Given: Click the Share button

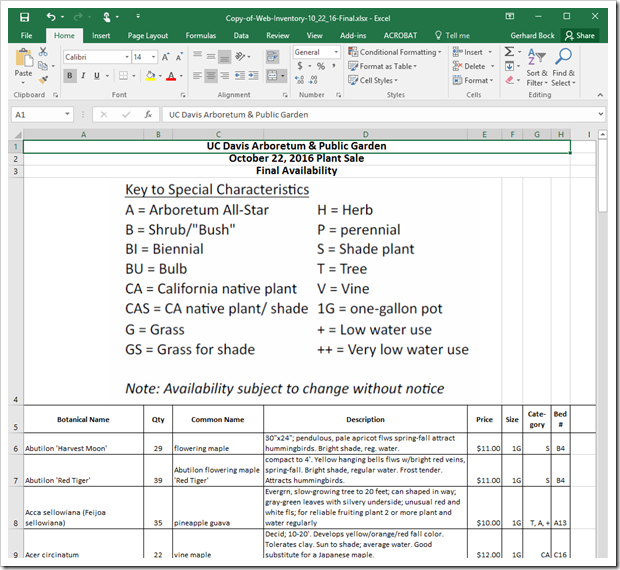Looking at the screenshot, I should [580, 36].
